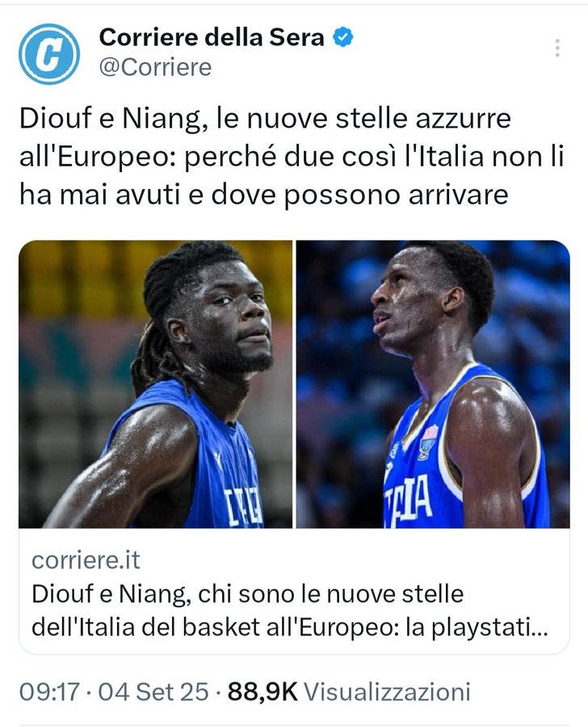Image resolution: width=588 pixels, height=727 pixels.
Task: Click the 'Visualizzazioni' label
Action: [387, 691]
